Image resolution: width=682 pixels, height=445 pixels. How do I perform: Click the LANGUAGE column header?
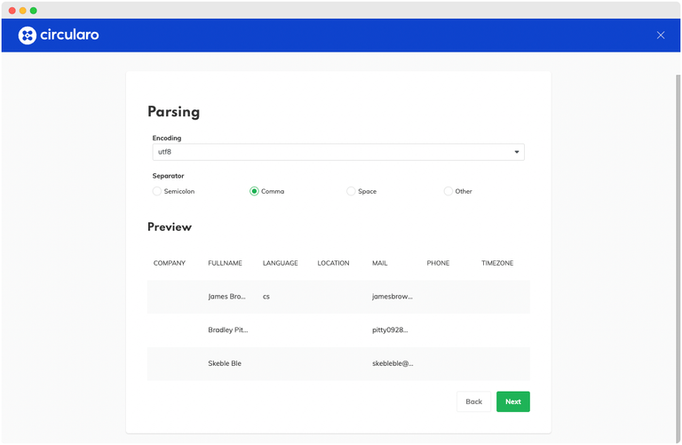(280, 263)
